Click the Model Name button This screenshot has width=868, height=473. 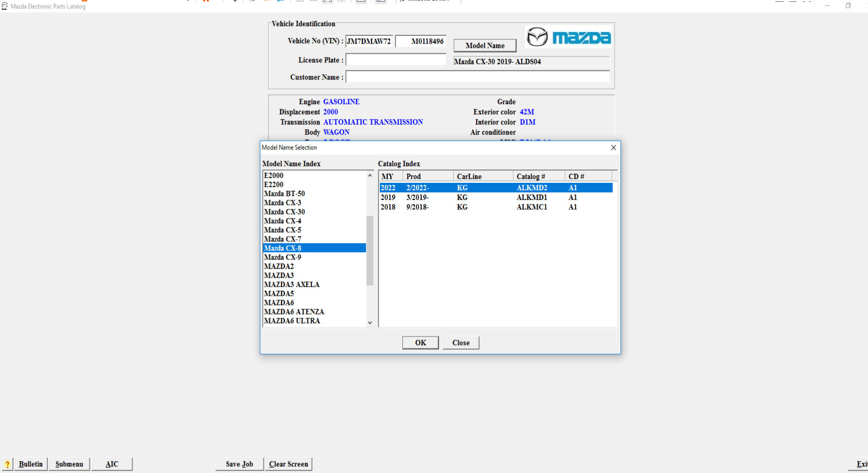pyautogui.click(x=484, y=45)
